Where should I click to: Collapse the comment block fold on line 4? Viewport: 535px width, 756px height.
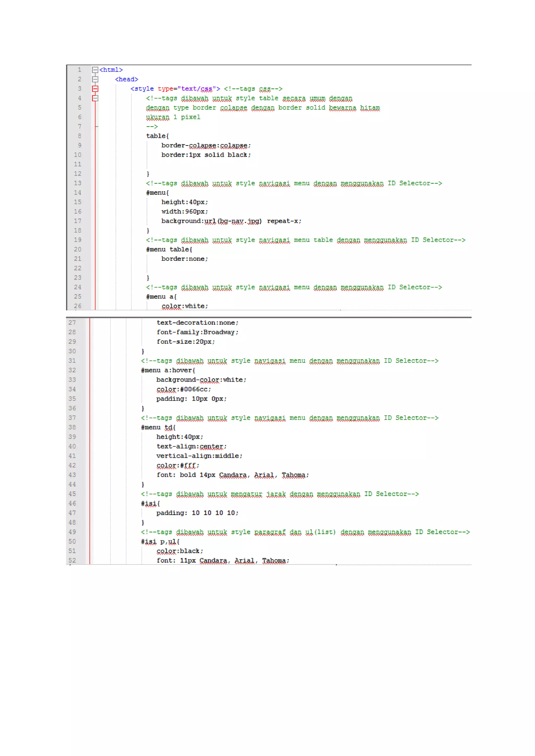click(x=95, y=98)
